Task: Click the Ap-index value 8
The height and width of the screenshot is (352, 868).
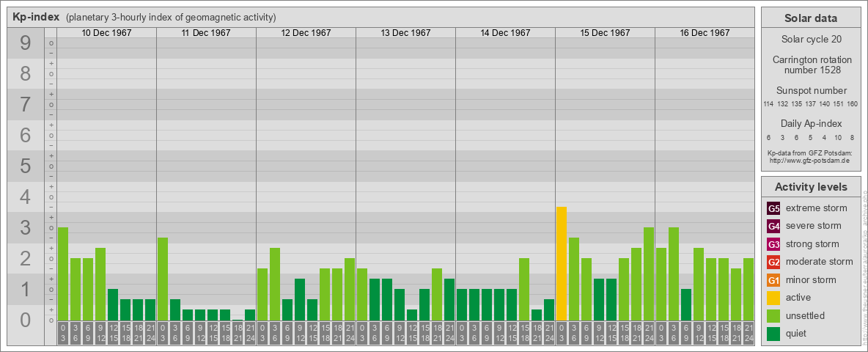Action: click(852, 137)
